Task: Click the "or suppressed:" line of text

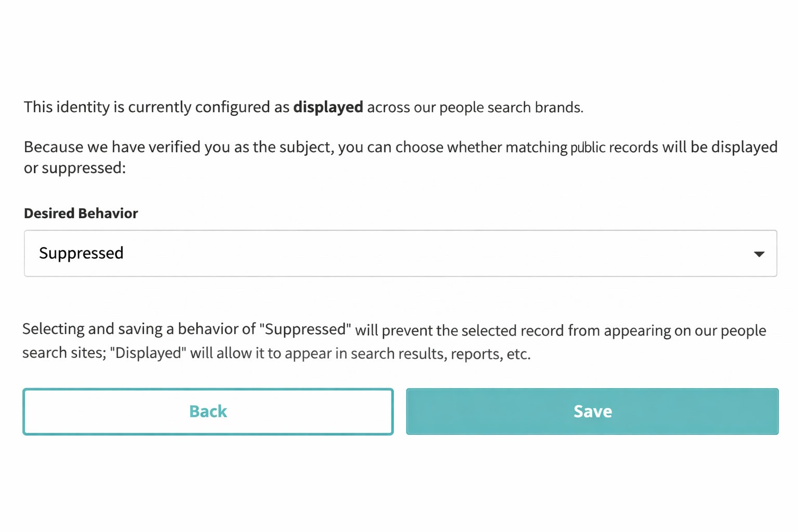Action: (75, 168)
